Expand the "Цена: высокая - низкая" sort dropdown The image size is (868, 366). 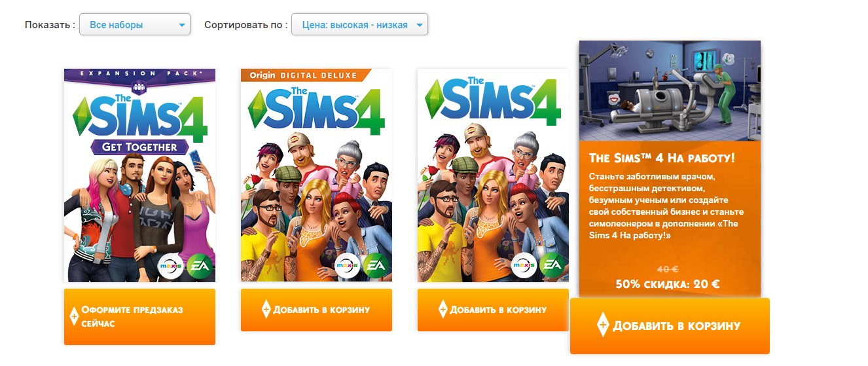359,25
